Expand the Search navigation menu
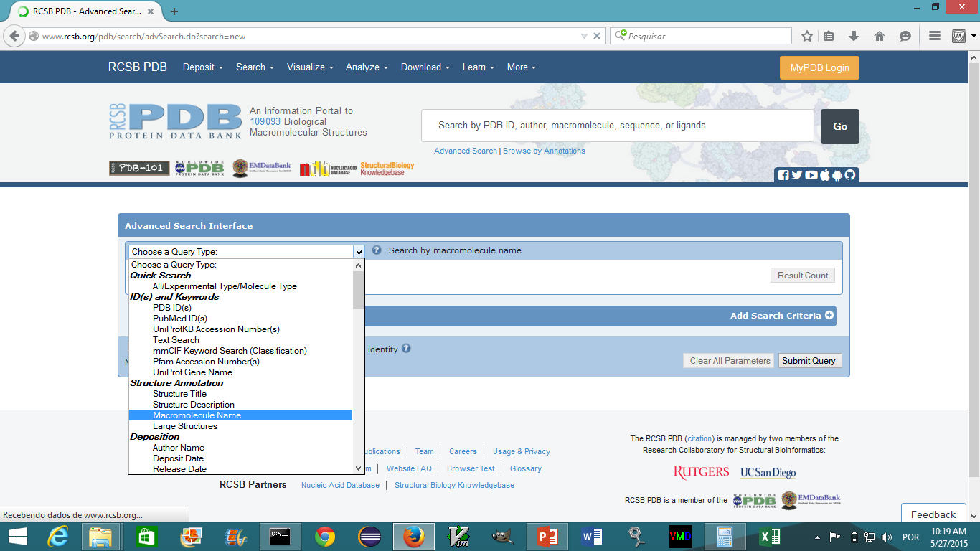Image resolution: width=980 pixels, height=551 pixels. 255,67
